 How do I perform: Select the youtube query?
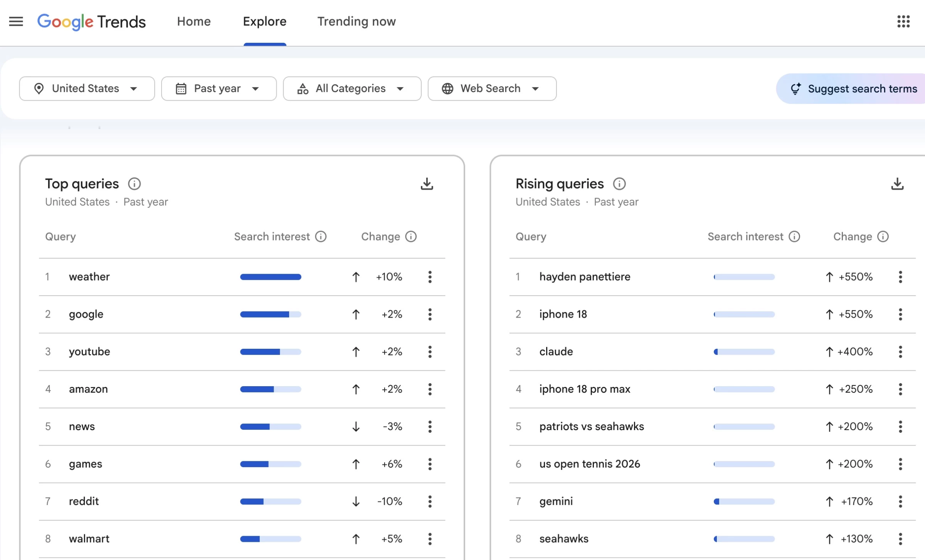89,351
